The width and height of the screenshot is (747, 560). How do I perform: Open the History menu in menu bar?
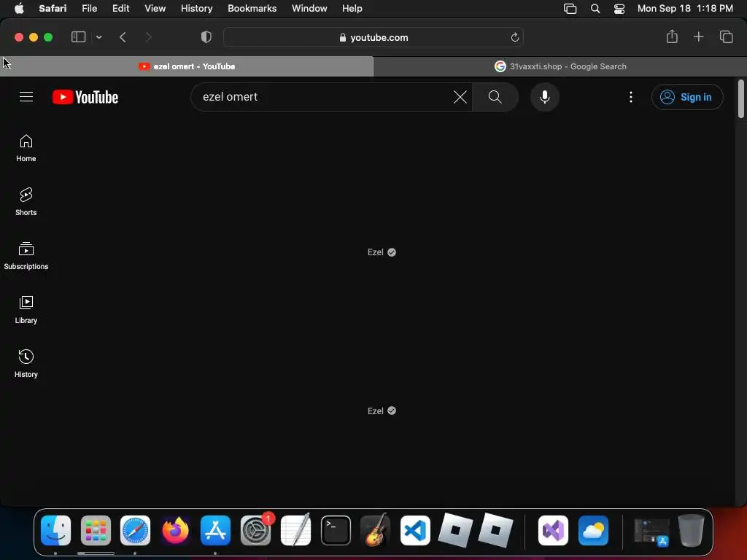[x=196, y=9]
